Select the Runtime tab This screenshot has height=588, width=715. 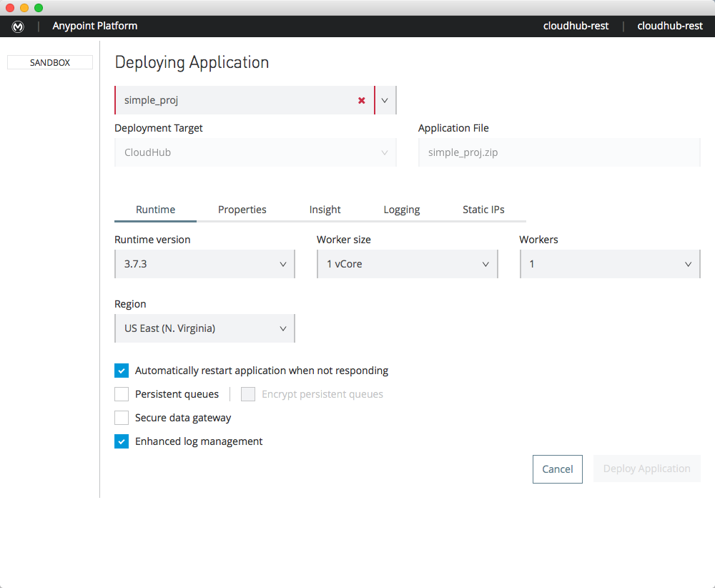click(155, 210)
